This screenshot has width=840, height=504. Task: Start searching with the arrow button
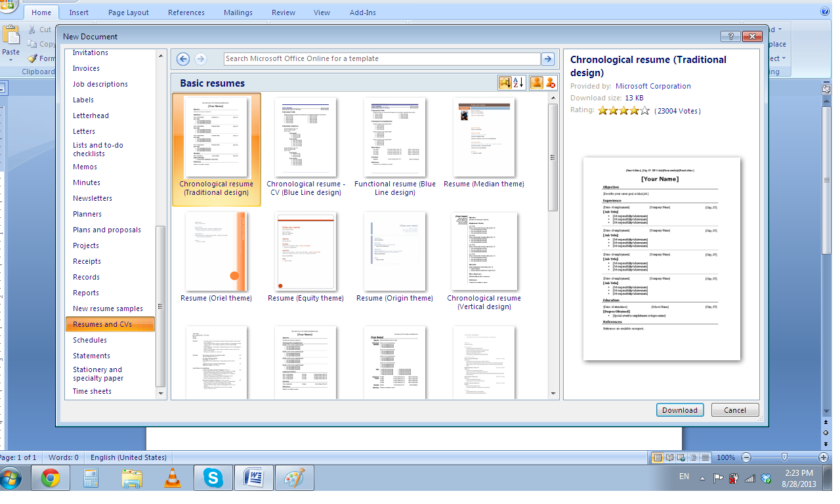(x=548, y=59)
